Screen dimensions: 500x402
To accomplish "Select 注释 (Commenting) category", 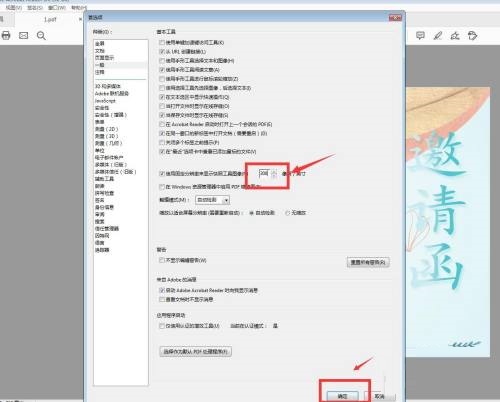I will coord(100,72).
